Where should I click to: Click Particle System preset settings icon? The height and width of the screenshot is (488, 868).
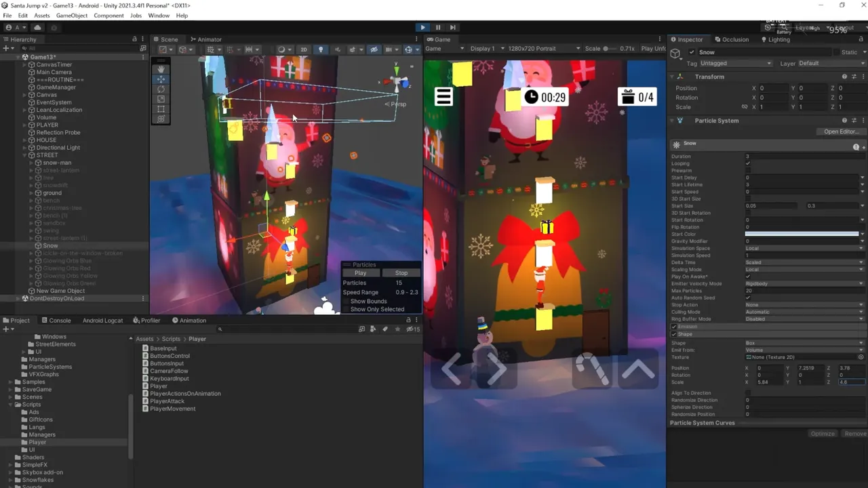(854, 121)
